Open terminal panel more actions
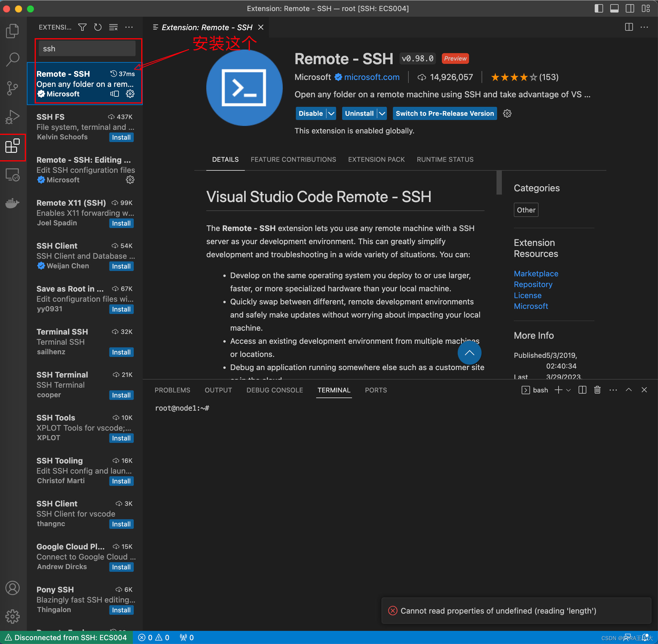 click(613, 390)
